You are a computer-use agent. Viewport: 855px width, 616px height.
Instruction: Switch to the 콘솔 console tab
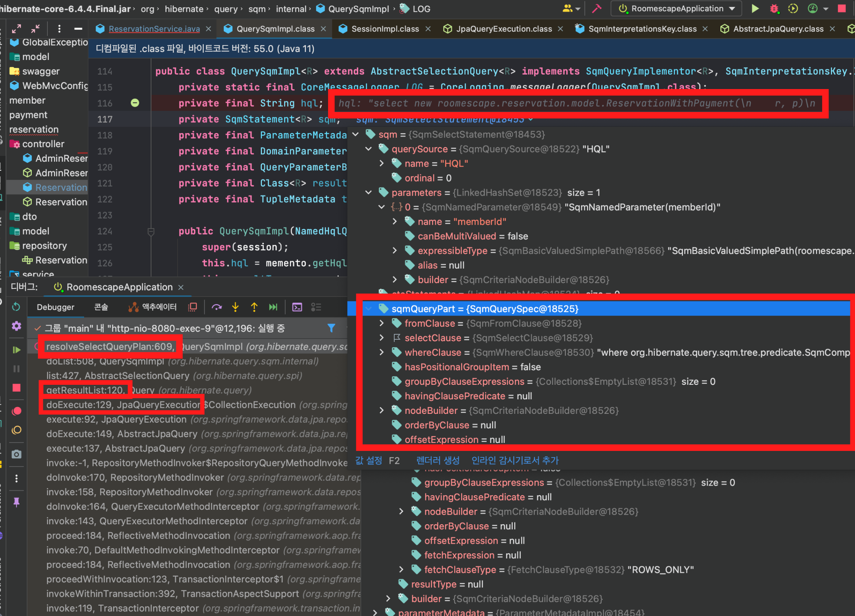(101, 307)
